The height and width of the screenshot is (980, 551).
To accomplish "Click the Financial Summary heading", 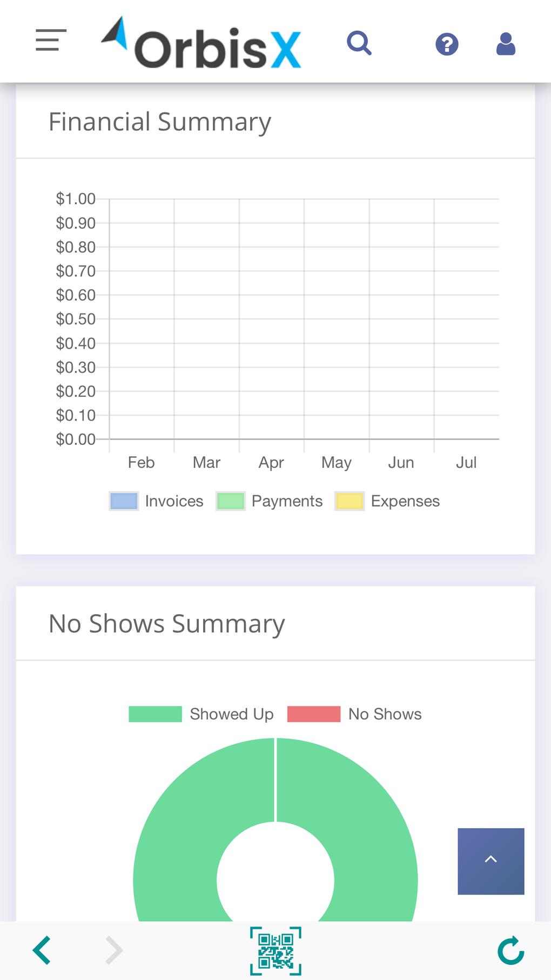I will (x=160, y=122).
